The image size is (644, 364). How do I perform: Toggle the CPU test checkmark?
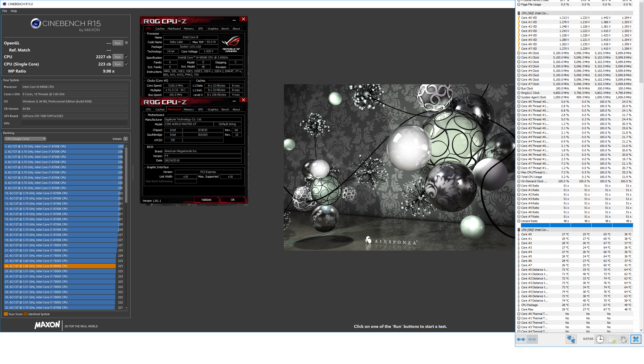pyautogui.click(x=126, y=57)
